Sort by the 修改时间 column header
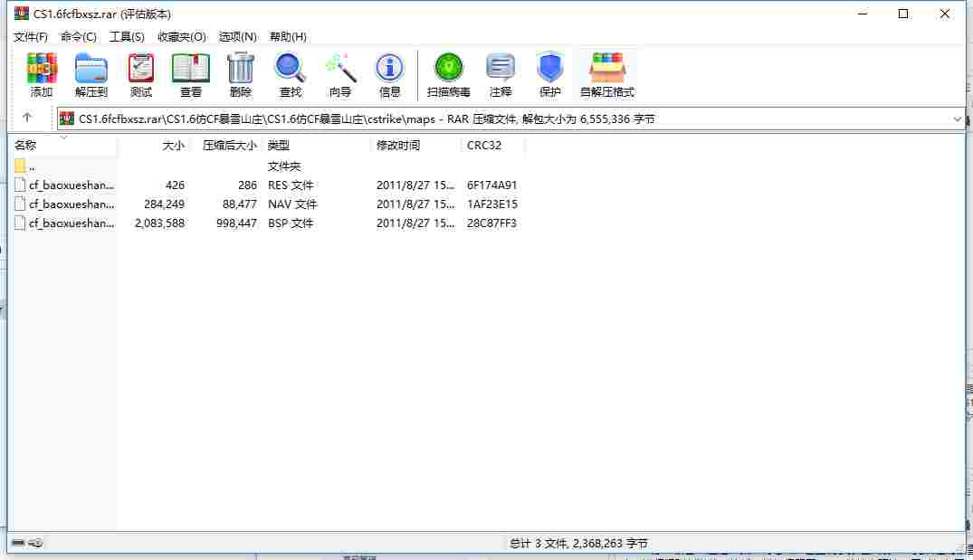Screen dimensions: 973x560 (415, 145)
